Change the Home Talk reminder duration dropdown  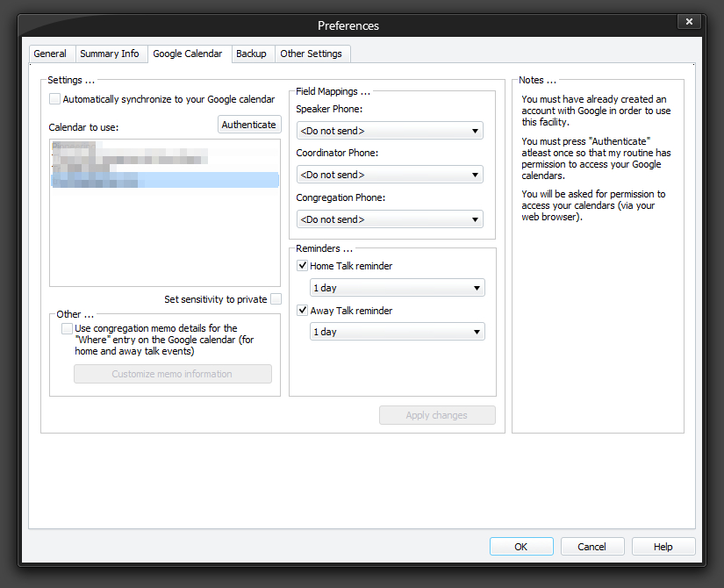(397, 288)
